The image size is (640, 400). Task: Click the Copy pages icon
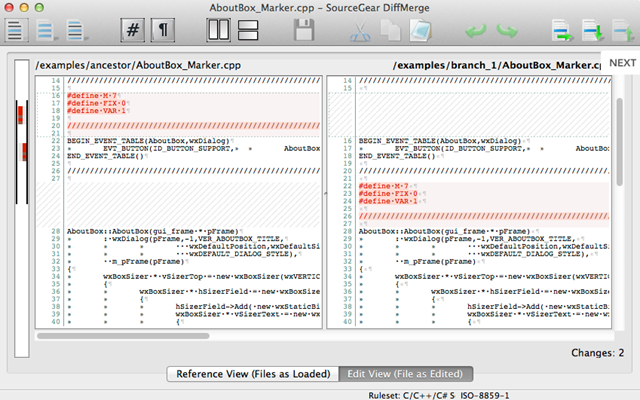pyautogui.click(x=390, y=31)
